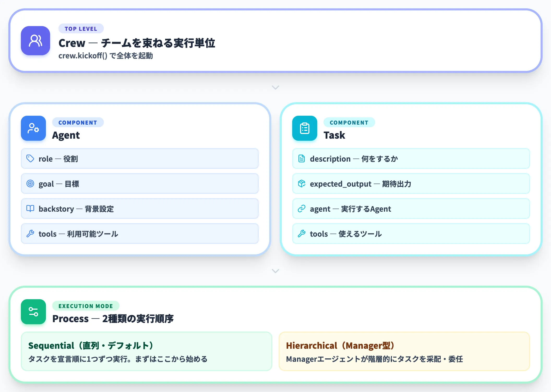Click the 'description — 何をするか' row
This screenshot has width=551, height=392.
pos(411,158)
